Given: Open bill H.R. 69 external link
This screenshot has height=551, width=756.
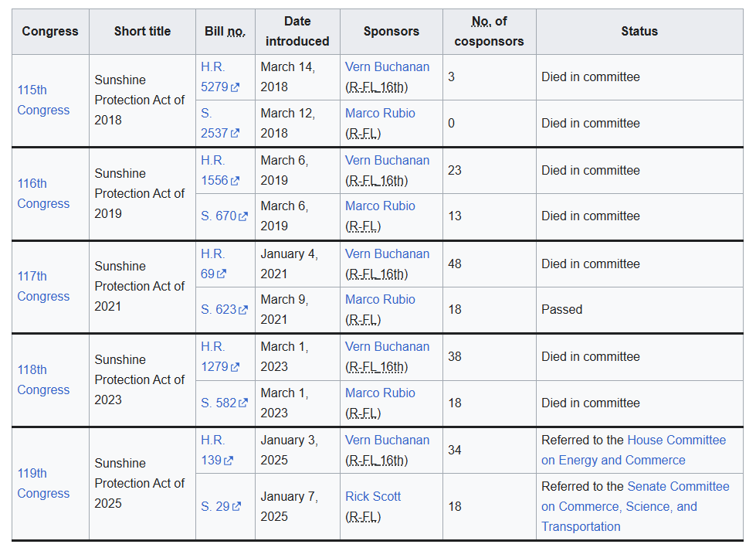Looking at the screenshot, I should click(214, 264).
